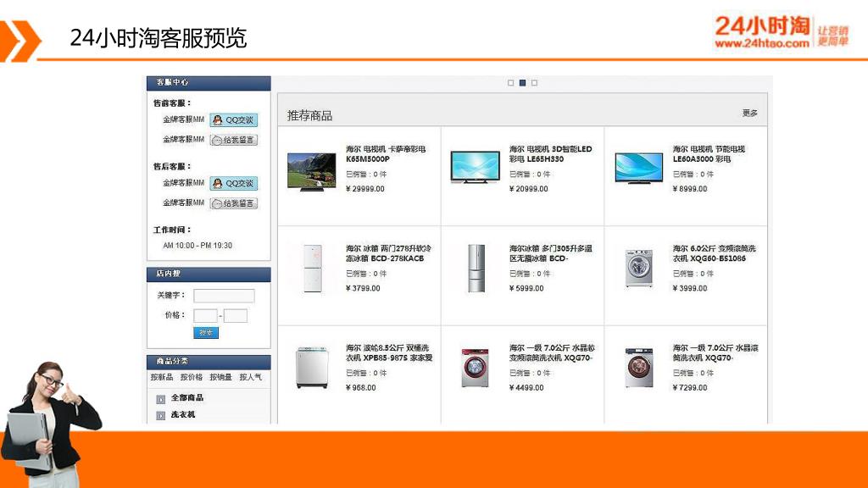
Task: Click price ¥ 8999.00
Action: pyautogui.click(x=690, y=189)
